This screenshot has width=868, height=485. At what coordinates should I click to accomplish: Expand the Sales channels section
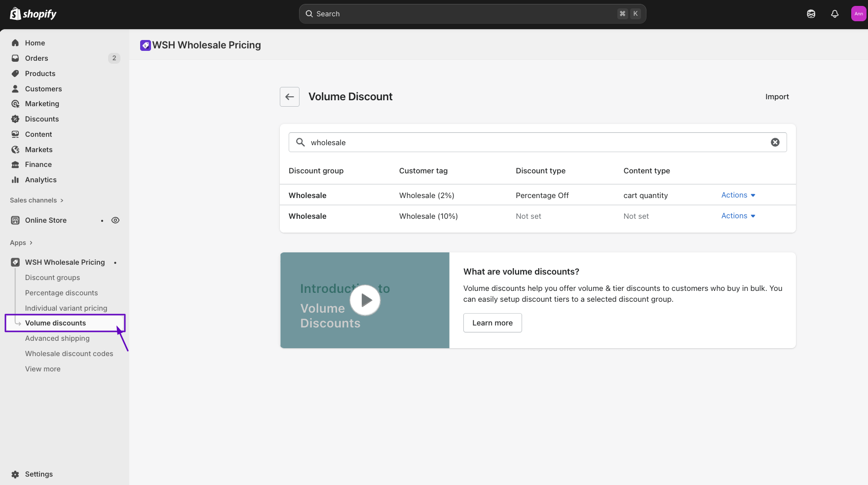(37, 200)
